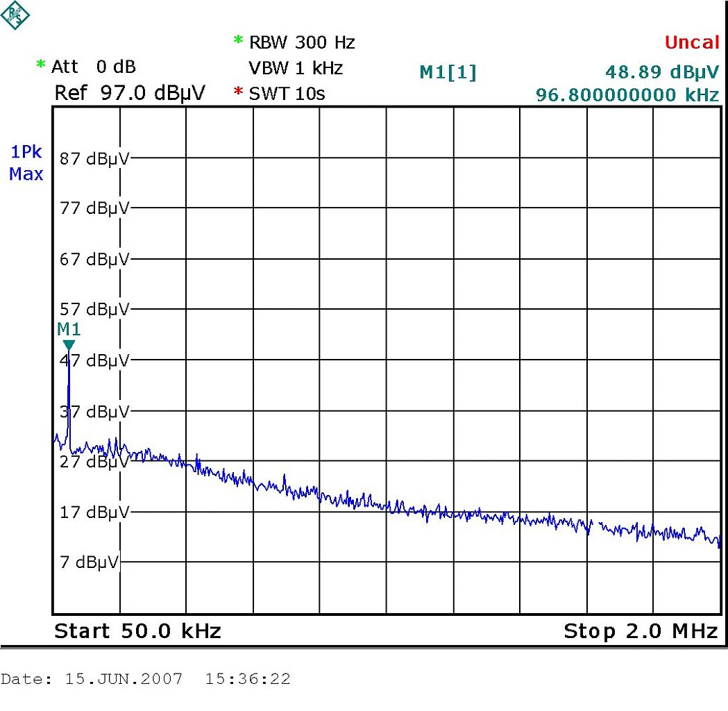Select the Start 50.0 kHz frequency label

coord(137,631)
